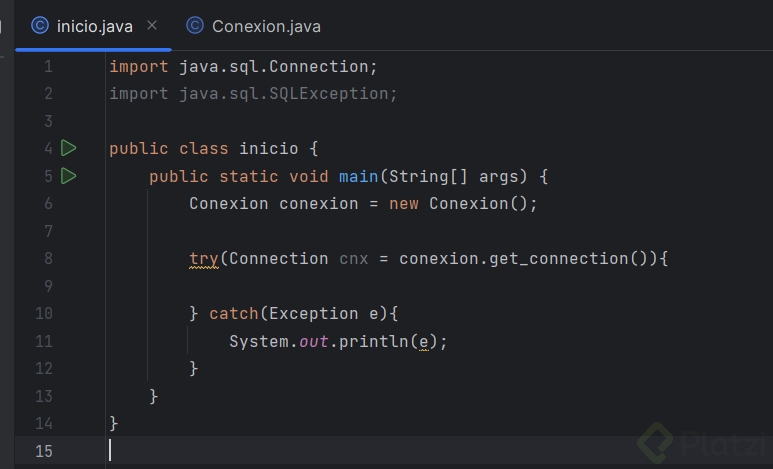Click line number 11 in the gutter
This screenshot has width=773, height=469.
(43, 341)
